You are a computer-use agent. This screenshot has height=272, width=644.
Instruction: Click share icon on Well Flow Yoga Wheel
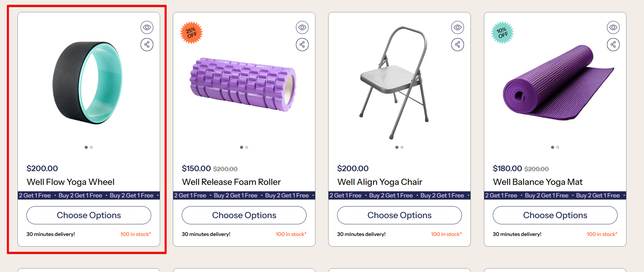pos(147,45)
